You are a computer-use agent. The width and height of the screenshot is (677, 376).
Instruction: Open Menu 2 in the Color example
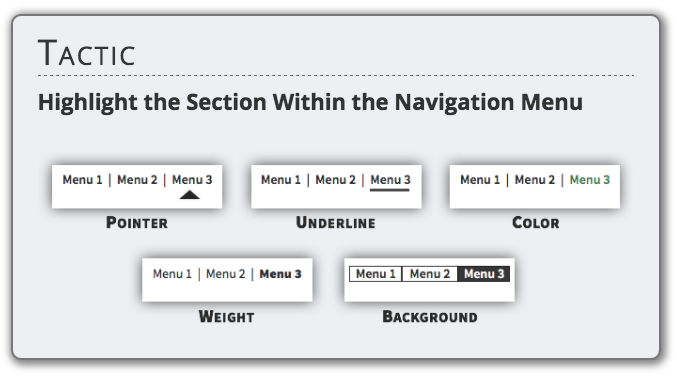tap(535, 180)
